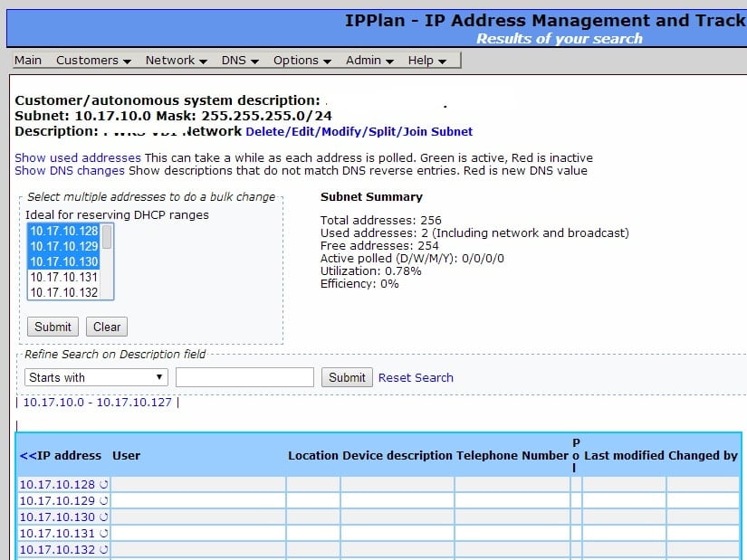Viewport: 747px width, 560px height.
Task: Click the Efficiency: 0% text
Action: click(359, 284)
